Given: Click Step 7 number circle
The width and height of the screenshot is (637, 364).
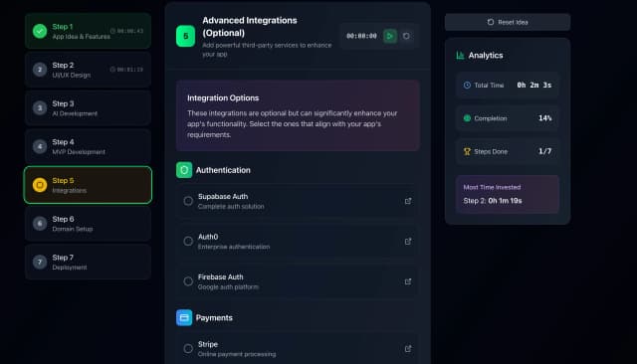Looking at the screenshot, I should (40, 262).
